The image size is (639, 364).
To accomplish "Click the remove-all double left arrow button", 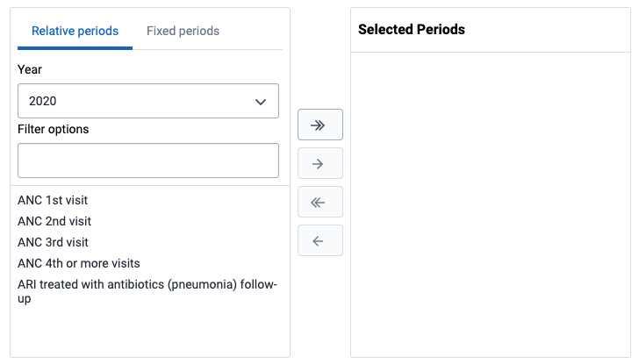I will pyautogui.click(x=319, y=202).
